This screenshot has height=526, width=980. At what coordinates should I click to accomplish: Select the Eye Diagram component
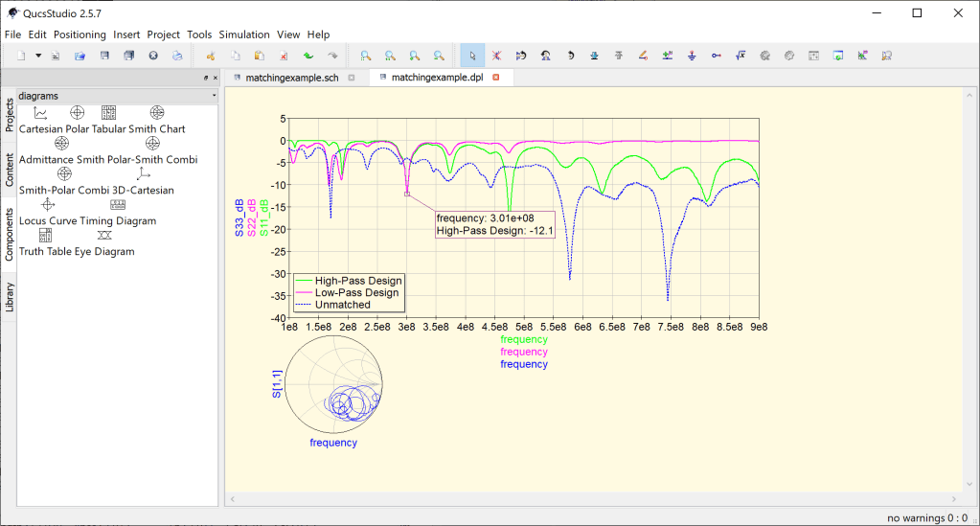[104, 242]
